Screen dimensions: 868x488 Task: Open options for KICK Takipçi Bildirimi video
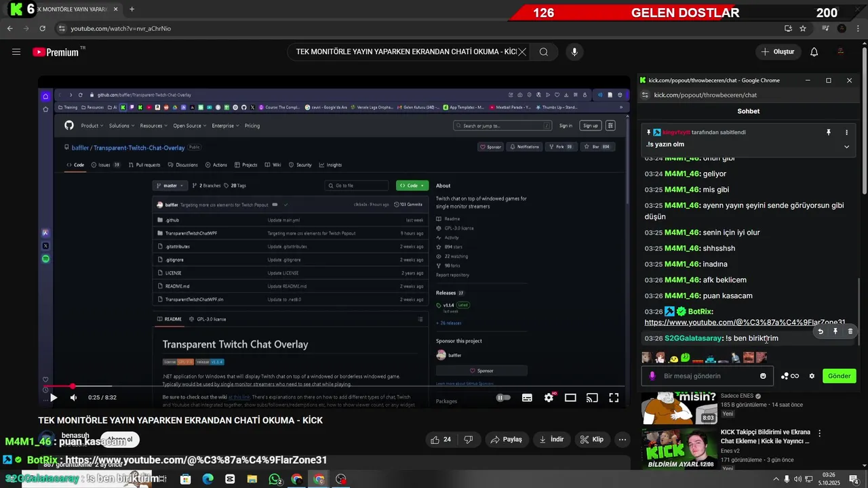(x=819, y=433)
